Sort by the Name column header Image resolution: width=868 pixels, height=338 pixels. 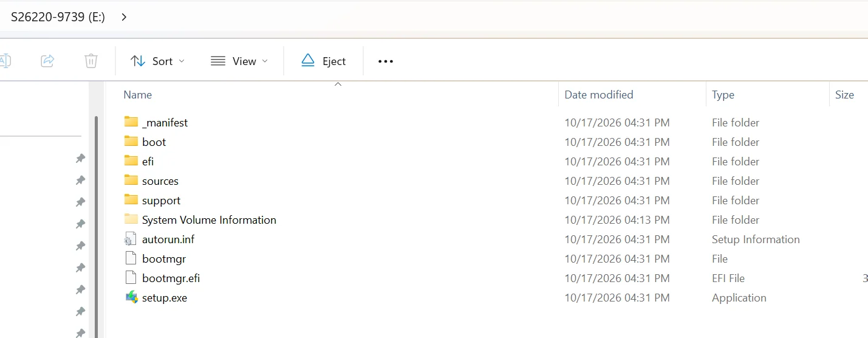137,95
